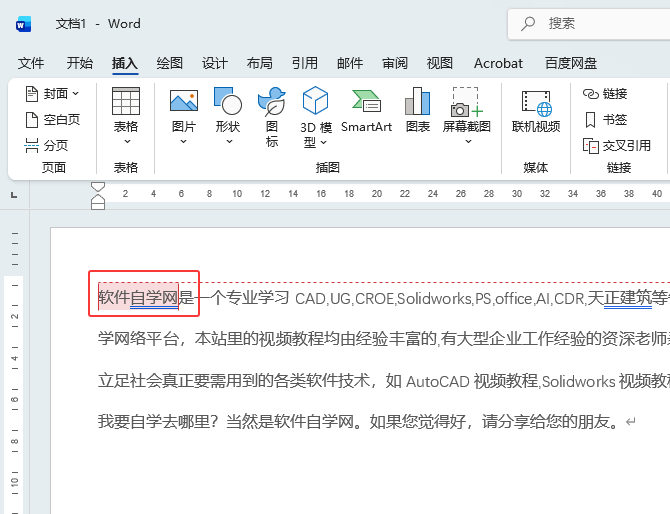
Task: Switch to the 审阅 review tab
Action: tap(395, 63)
